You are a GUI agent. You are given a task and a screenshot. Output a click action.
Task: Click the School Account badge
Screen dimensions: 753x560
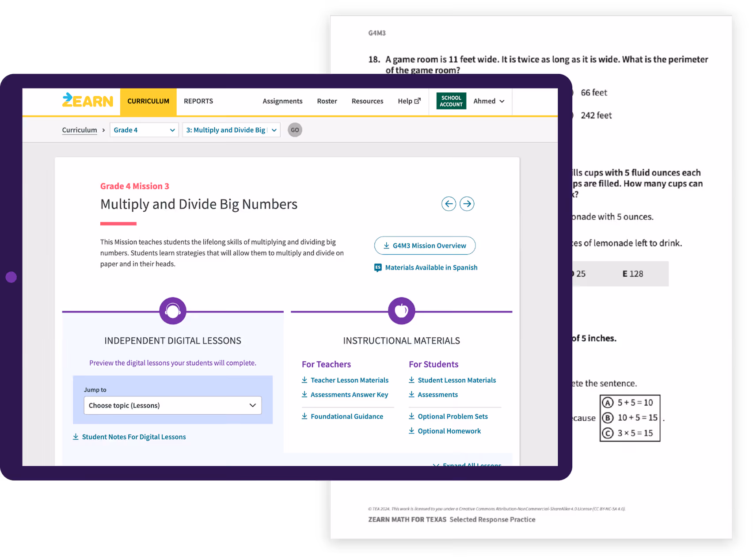coord(451,101)
